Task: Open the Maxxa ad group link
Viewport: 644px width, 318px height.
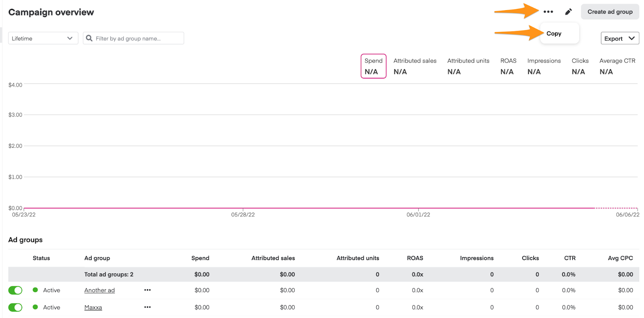Action: tap(93, 308)
